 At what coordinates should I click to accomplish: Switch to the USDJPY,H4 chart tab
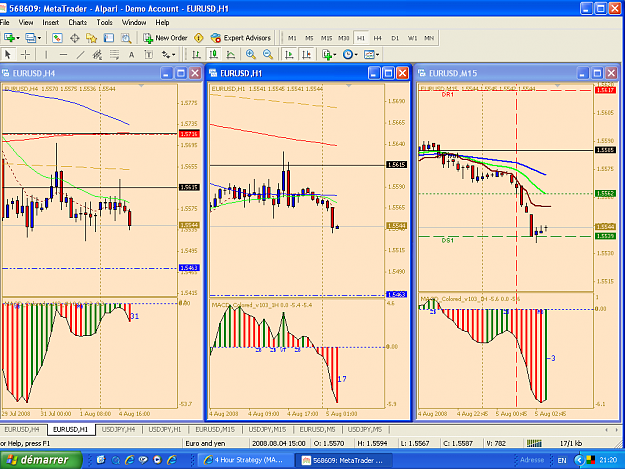point(118,429)
